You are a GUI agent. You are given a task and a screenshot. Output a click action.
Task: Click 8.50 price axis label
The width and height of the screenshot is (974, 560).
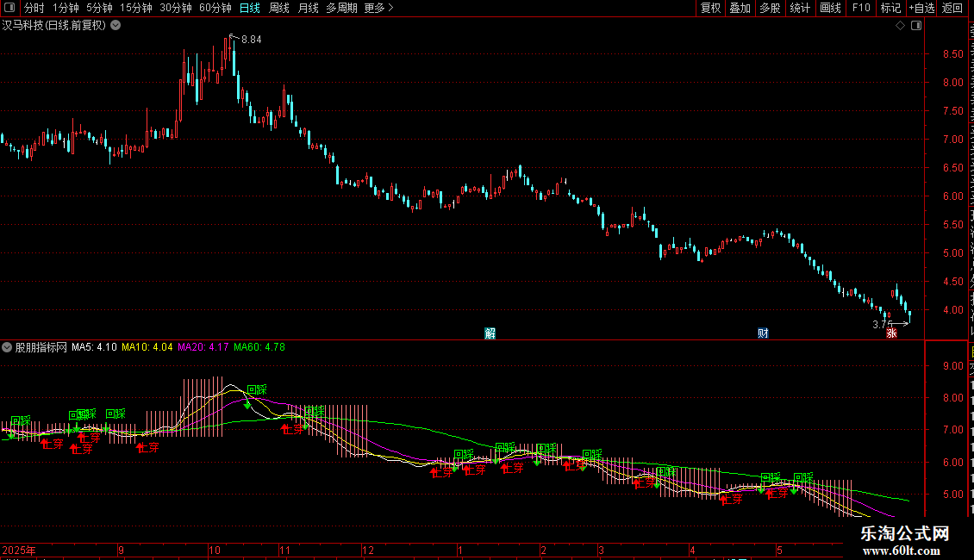point(953,54)
